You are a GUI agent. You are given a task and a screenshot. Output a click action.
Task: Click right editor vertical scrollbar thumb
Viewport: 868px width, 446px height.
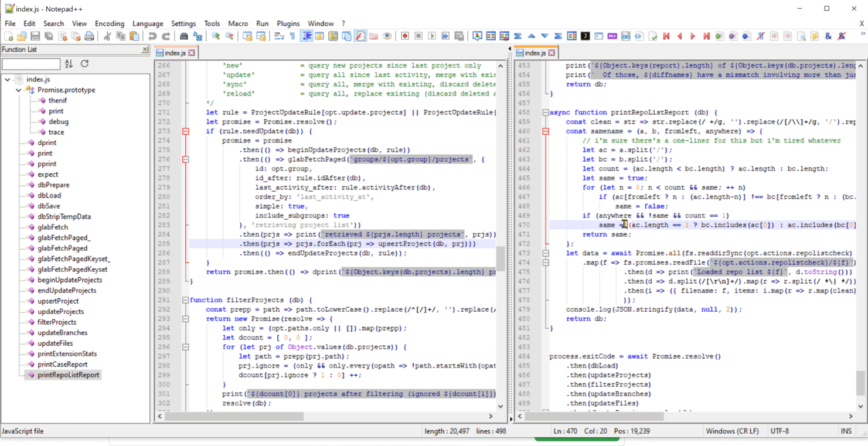pos(860,383)
